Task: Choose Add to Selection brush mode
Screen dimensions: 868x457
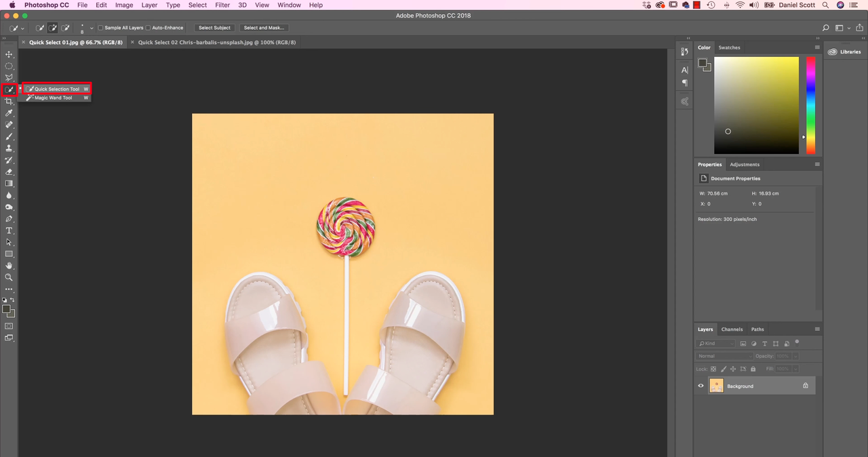Action: click(x=53, y=28)
